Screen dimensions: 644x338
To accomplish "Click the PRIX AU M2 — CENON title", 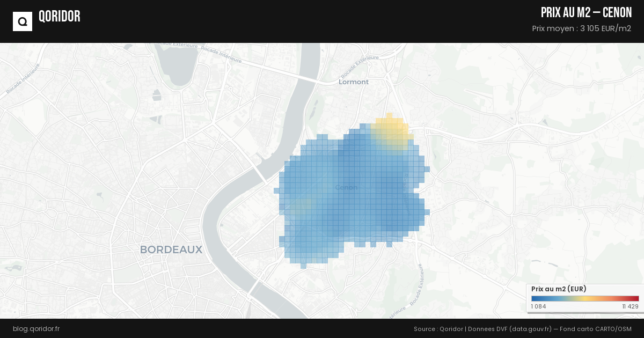I will 586,13.
